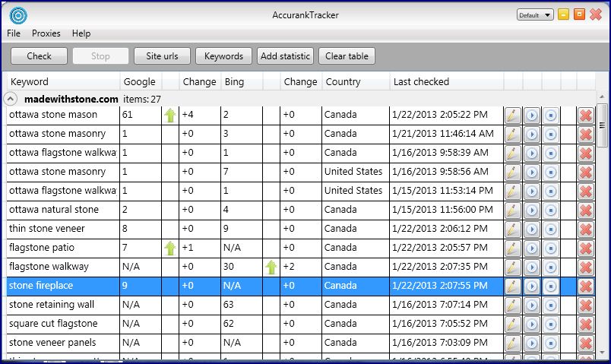
Task: Click Clear table button
Action: [347, 56]
